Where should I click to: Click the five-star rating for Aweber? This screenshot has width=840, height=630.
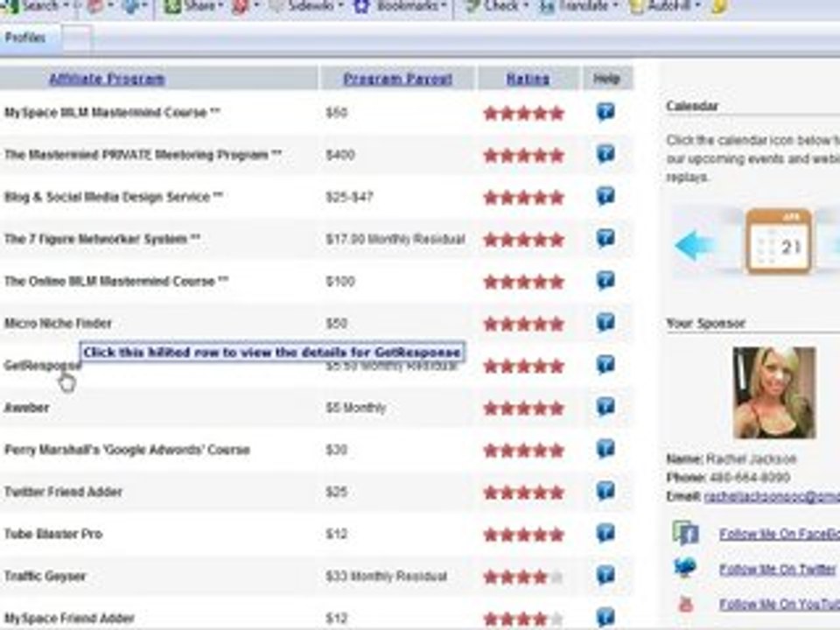coord(523,409)
